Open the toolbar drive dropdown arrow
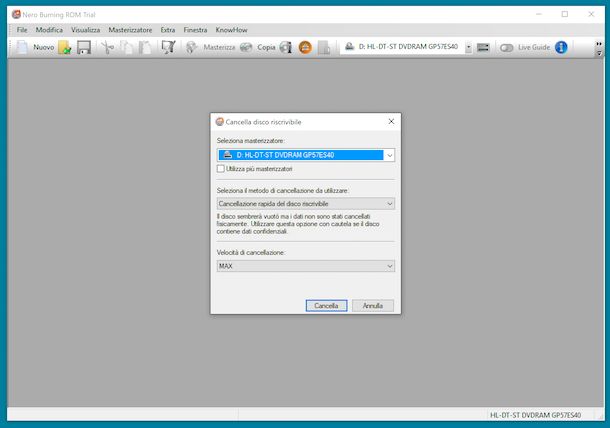Image resolution: width=610 pixels, height=428 pixels. [x=468, y=47]
